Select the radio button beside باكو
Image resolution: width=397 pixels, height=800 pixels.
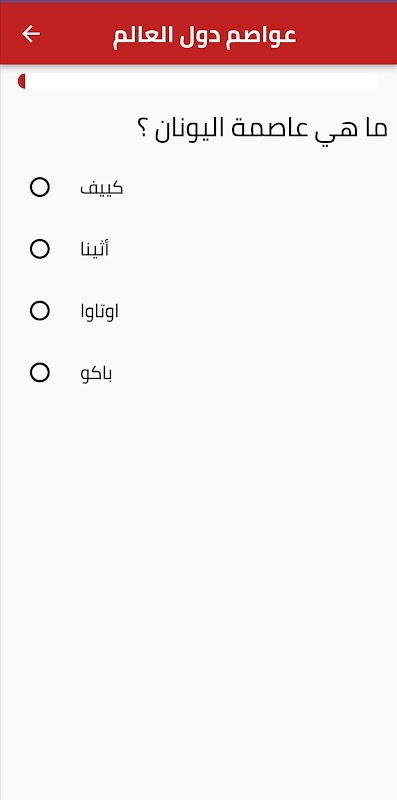tap(40, 372)
